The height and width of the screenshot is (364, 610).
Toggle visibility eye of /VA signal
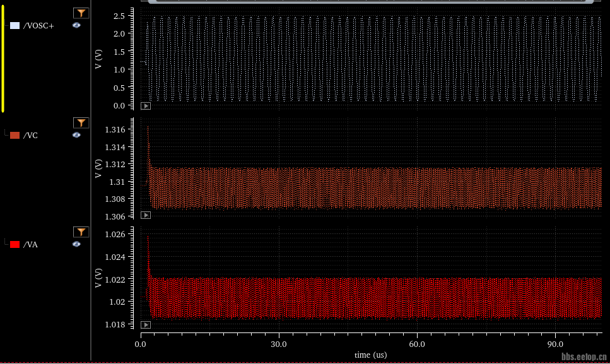(76, 244)
